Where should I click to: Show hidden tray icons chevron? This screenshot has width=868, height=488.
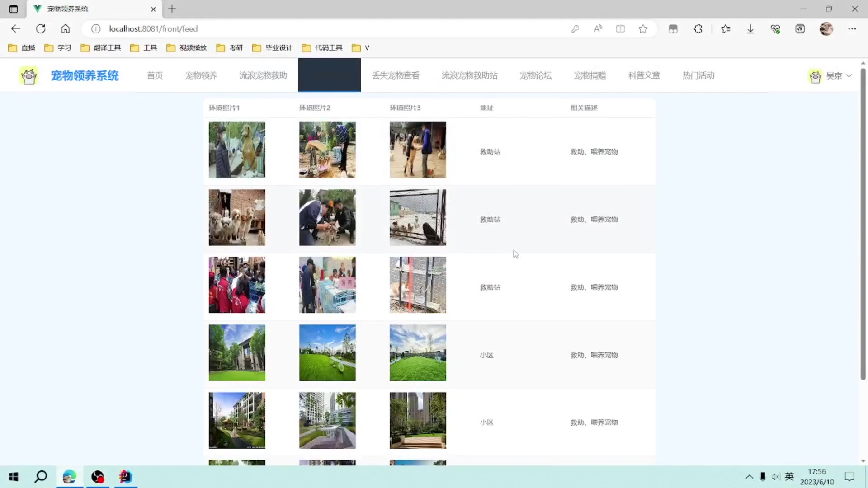[749, 477]
